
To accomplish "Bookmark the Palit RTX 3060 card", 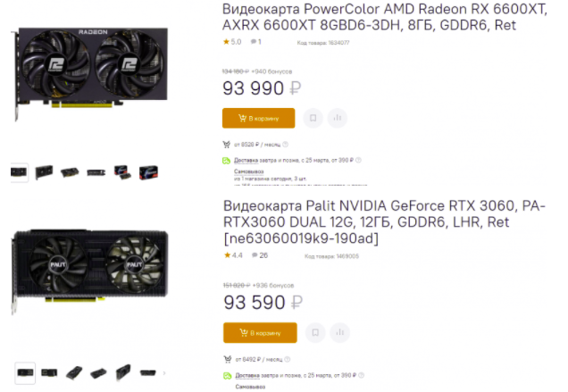I will click(x=315, y=332).
